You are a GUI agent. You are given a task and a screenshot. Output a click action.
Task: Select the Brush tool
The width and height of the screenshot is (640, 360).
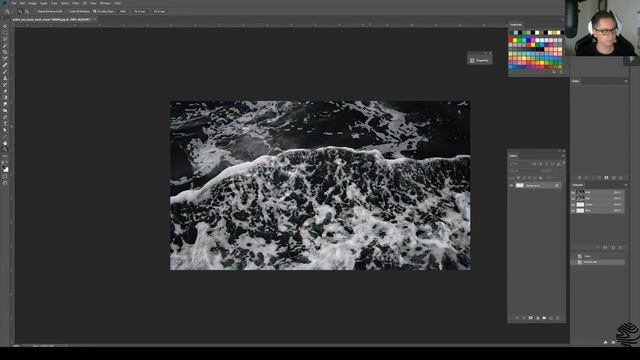pyautogui.click(x=5, y=71)
